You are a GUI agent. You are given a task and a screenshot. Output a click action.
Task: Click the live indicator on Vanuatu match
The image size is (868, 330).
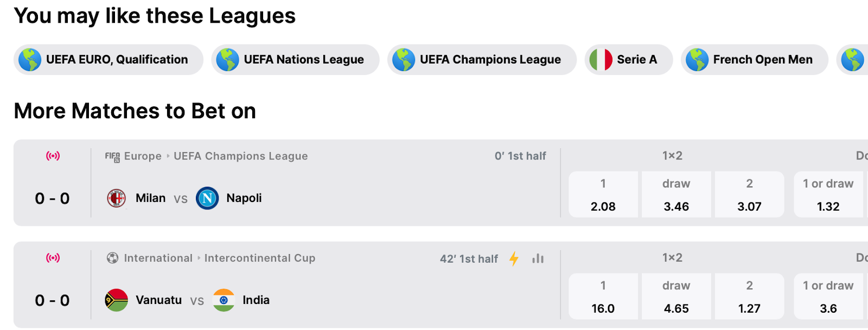53,258
